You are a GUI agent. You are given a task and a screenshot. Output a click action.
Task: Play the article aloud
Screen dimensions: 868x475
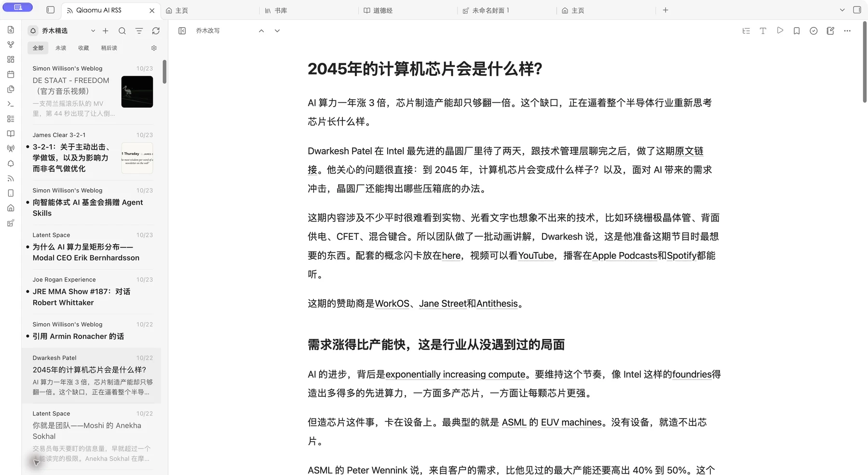(780, 30)
